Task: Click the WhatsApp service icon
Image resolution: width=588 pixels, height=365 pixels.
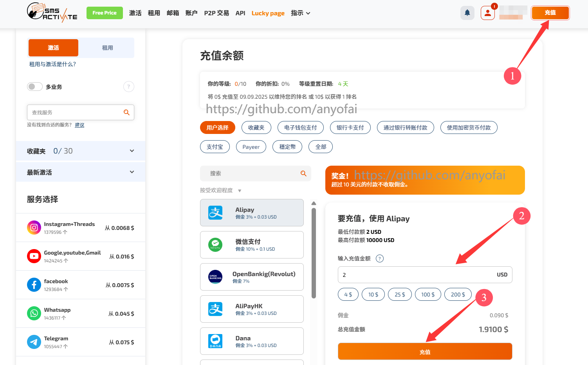Action: point(34,313)
